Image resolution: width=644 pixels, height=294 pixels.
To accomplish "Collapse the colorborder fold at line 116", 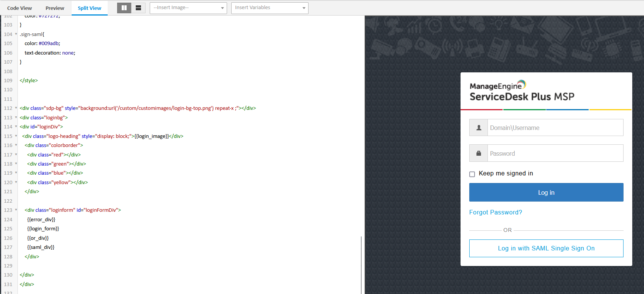I will point(16,145).
